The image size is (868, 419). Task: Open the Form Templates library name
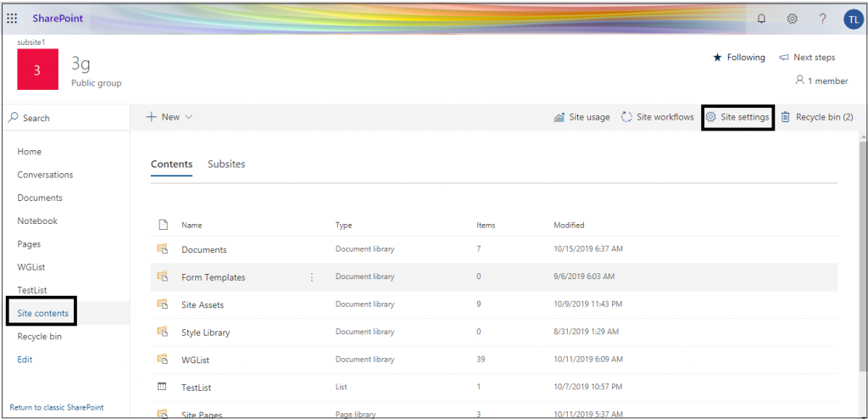coord(213,277)
